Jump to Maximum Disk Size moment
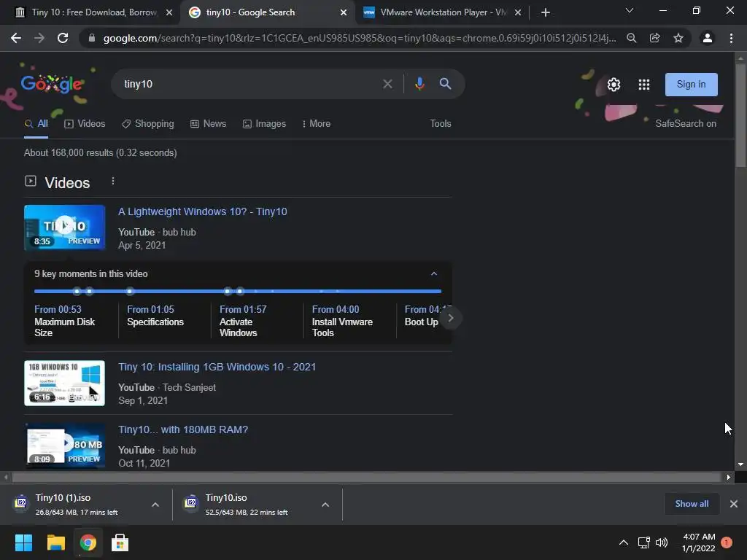The height and width of the screenshot is (560, 747). [65, 321]
